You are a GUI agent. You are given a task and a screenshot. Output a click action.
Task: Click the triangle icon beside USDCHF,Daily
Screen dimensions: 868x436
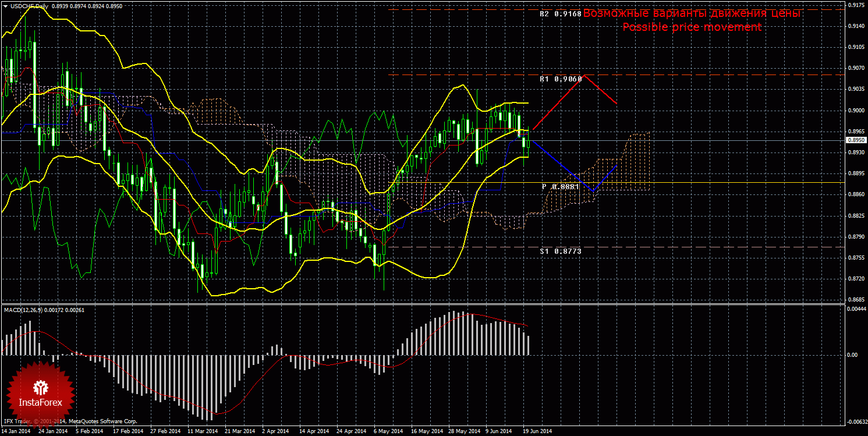pyautogui.click(x=5, y=6)
